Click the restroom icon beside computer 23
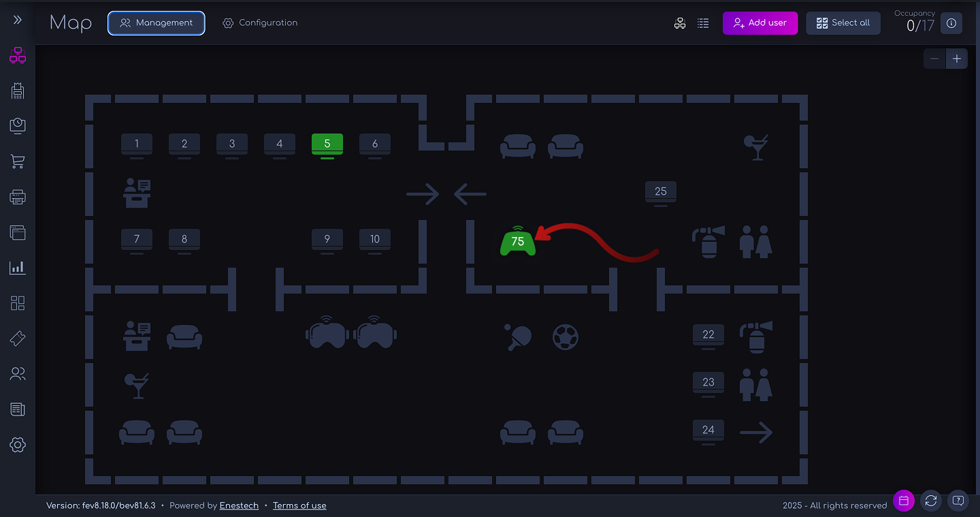 click(756, 384)
